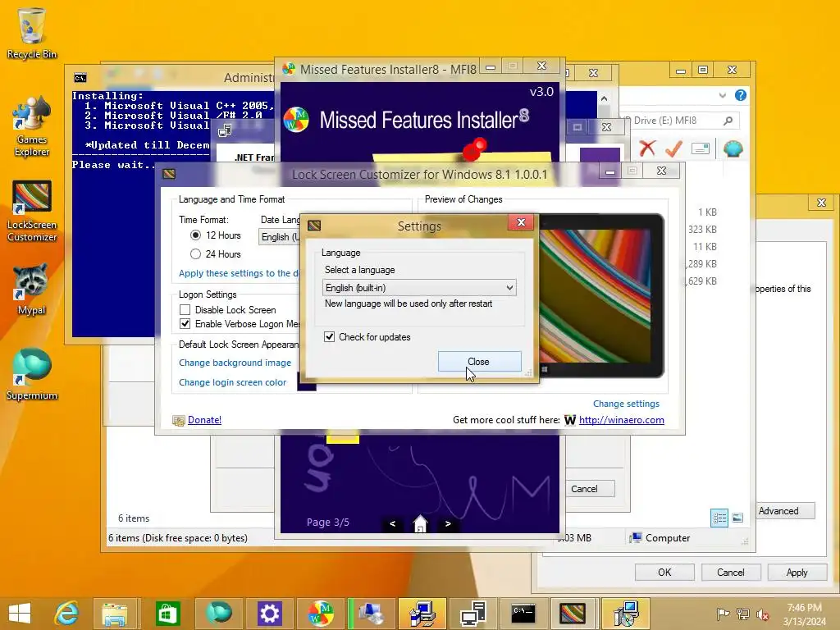Click Change login screen color link
This screenshot has height=630, width=840.
click(x=232, y=382)
